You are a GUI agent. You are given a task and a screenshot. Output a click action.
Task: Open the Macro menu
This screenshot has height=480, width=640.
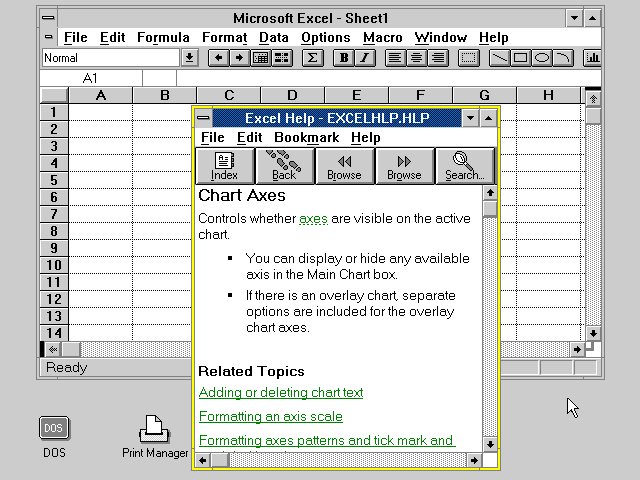383,38
